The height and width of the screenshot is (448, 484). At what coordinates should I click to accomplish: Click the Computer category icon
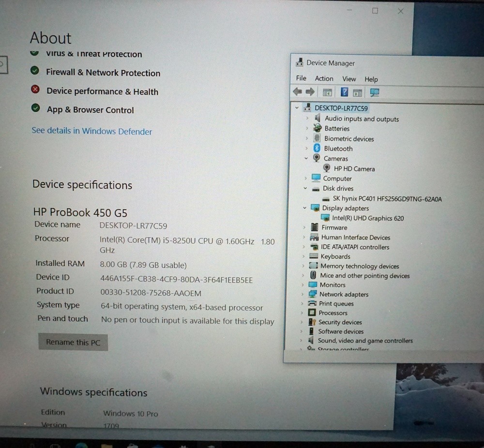tap(316, 178)
